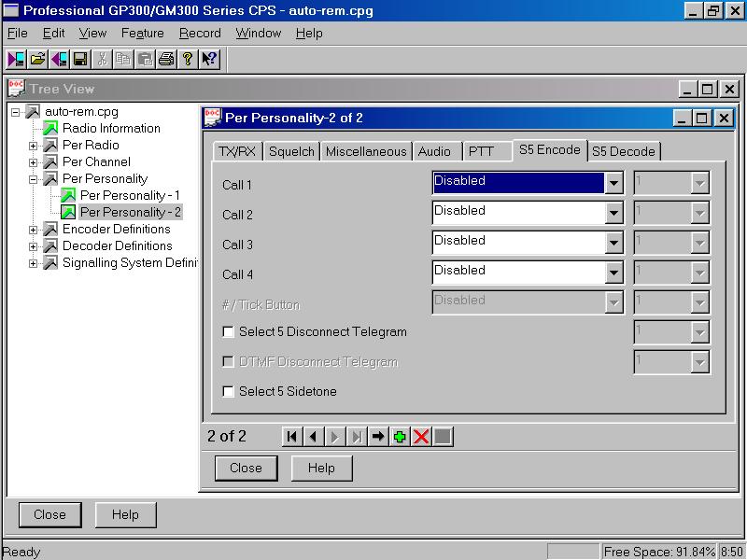Viewport: 747px width, 560px height.
Task: Print using the printer toolbar icon
Action: (x=166, y=59)
